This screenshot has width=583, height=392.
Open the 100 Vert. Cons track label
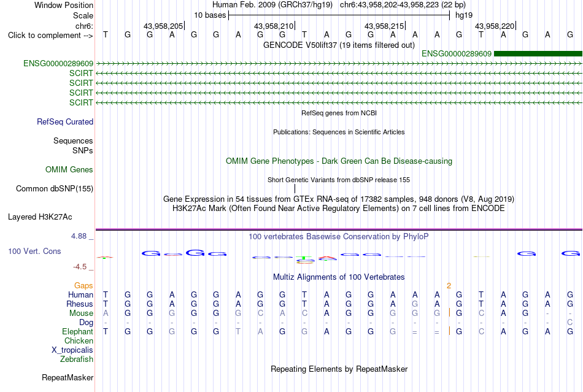[34, 252]
